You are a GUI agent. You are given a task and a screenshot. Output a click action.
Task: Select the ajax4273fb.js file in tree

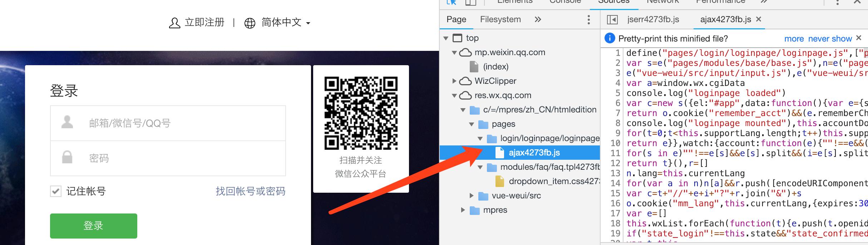tap(520, 153)
